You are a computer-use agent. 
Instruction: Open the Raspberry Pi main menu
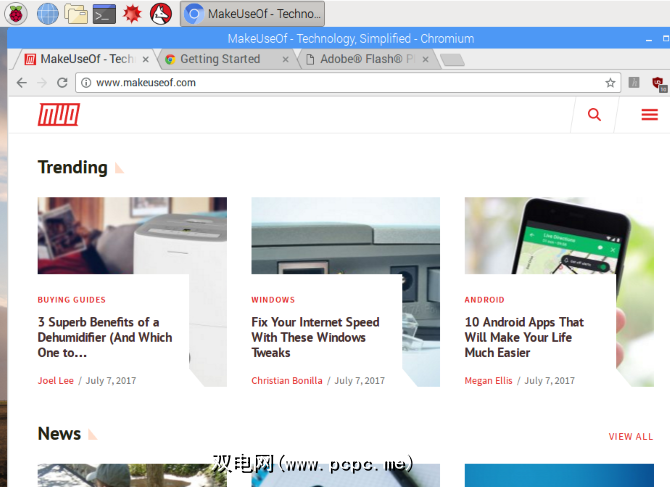16,14
